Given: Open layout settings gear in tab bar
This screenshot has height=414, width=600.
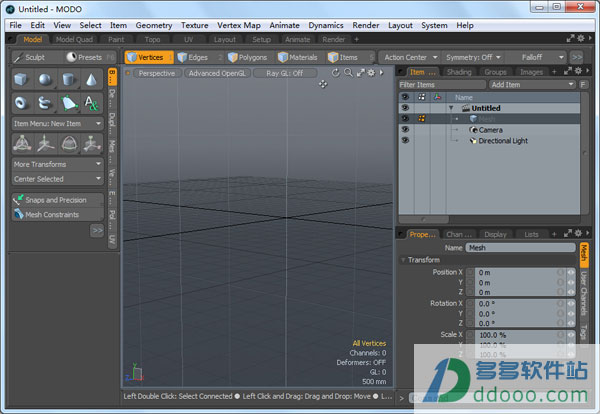Looking at the screenshot, I should tap(580, 38).
